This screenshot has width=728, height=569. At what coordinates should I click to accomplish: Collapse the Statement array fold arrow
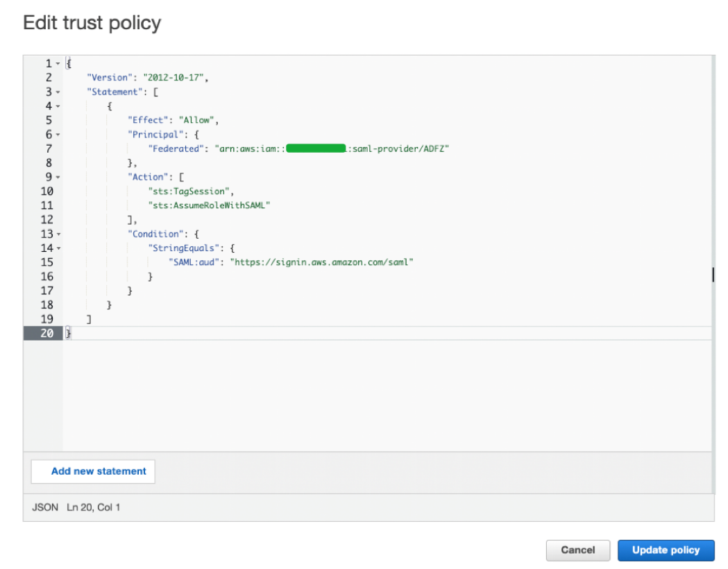pyautogui.click(x=58, y=92)
